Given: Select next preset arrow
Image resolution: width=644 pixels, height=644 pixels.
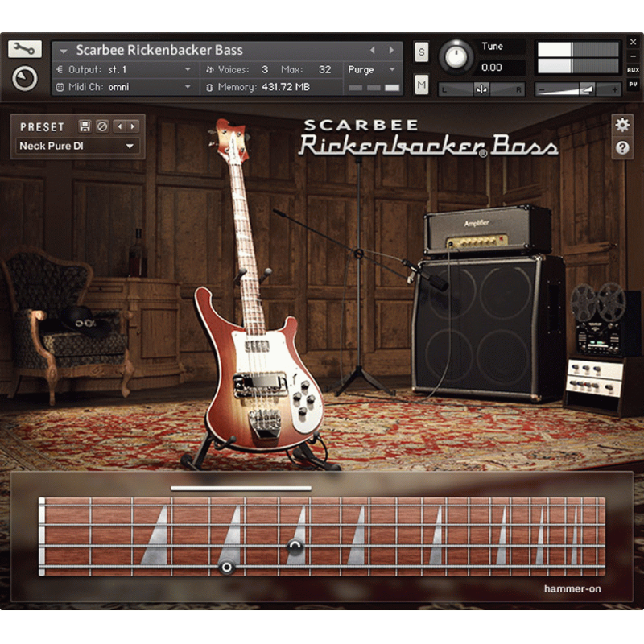Looking at the screenshot, I should [x=133, y=126].
